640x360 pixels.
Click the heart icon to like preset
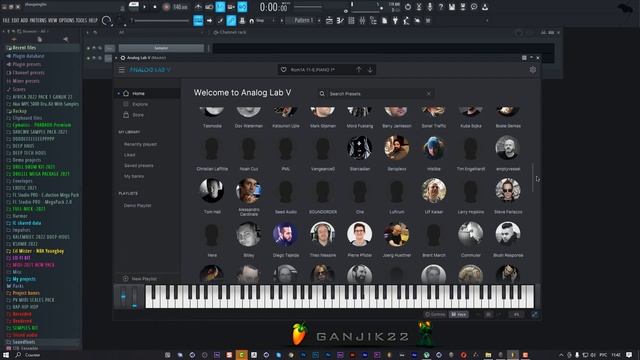(x=284, y=70)
